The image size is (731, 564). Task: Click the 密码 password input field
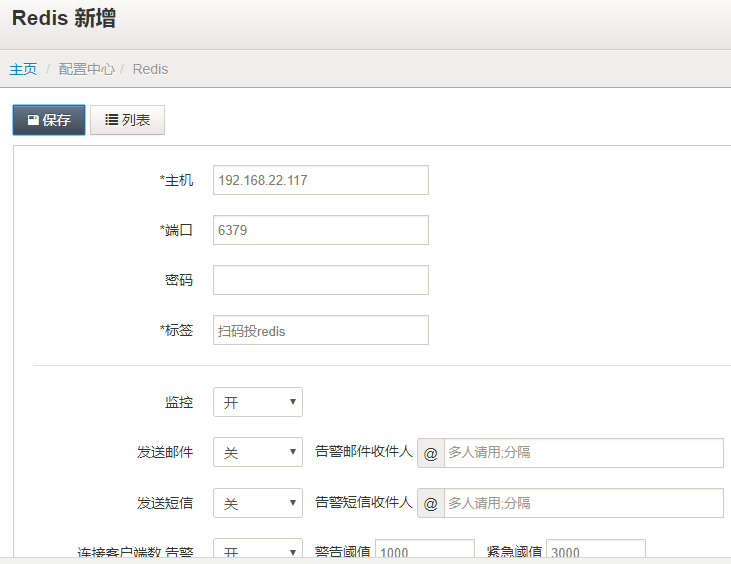coord(321,280)
